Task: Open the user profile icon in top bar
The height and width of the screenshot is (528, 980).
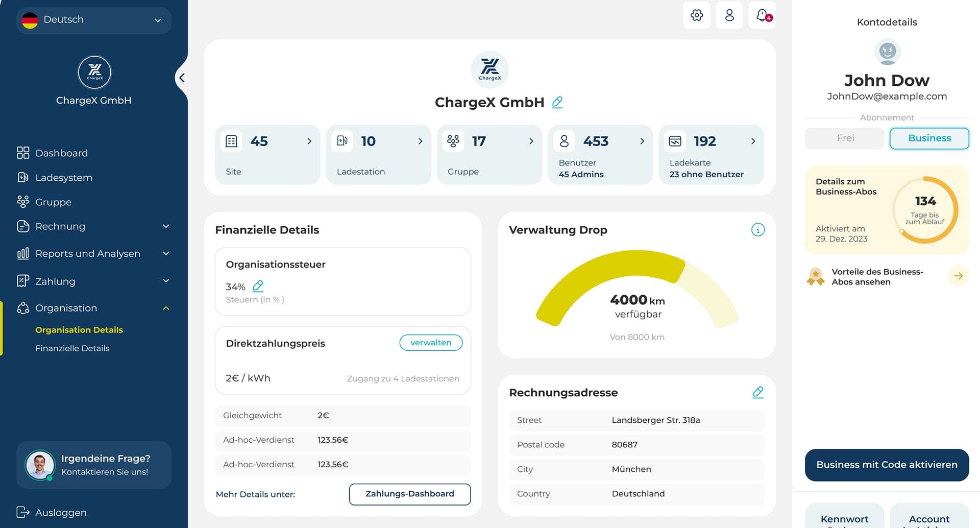Action: pyautogui.click(x=729, y=15)
